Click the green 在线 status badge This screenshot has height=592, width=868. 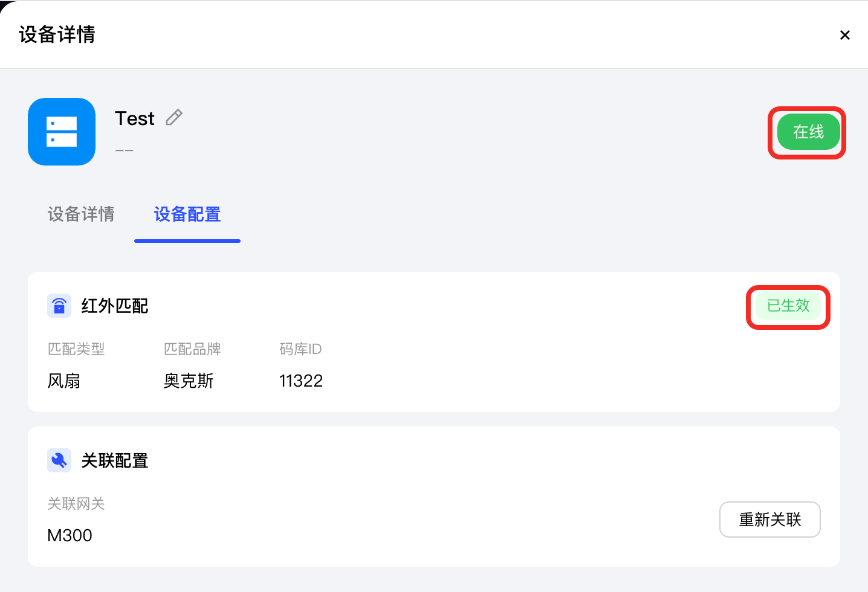(x=809, y=132)
